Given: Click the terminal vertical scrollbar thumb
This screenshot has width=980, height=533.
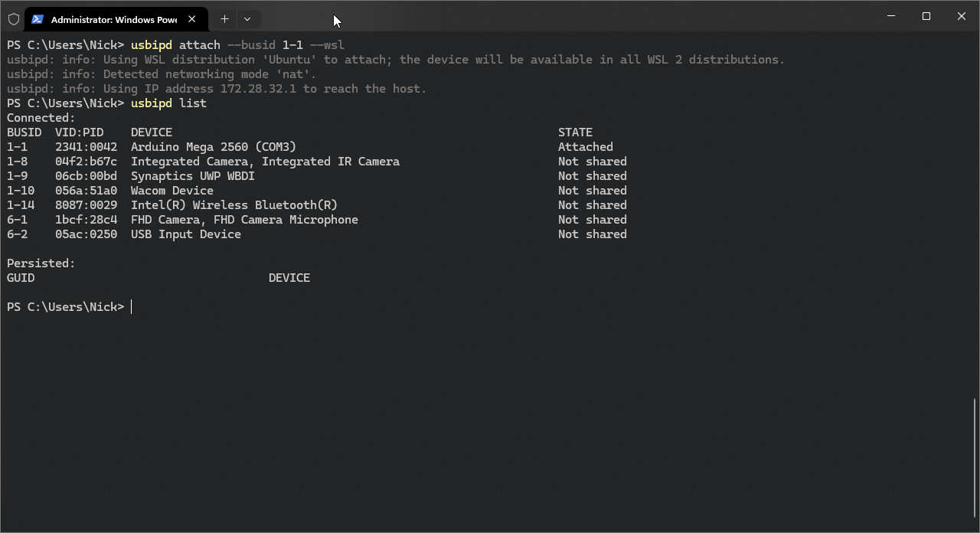Looking at the screenshot, I should point(975,456).
